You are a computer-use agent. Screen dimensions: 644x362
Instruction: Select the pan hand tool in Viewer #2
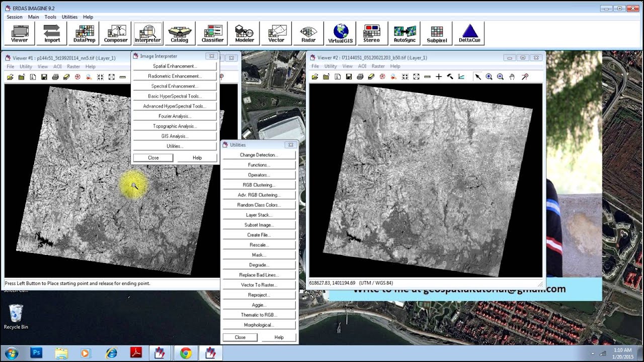512,77
